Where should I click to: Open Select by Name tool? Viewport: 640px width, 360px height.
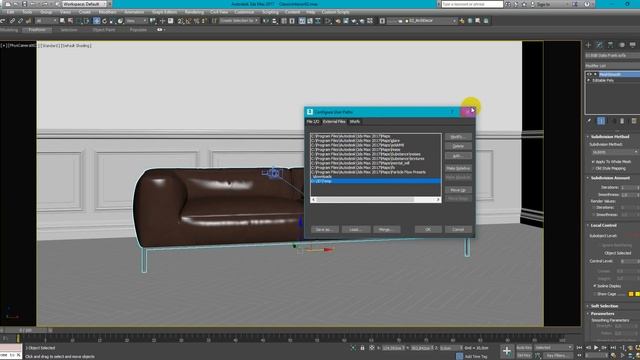click(71, 21)
